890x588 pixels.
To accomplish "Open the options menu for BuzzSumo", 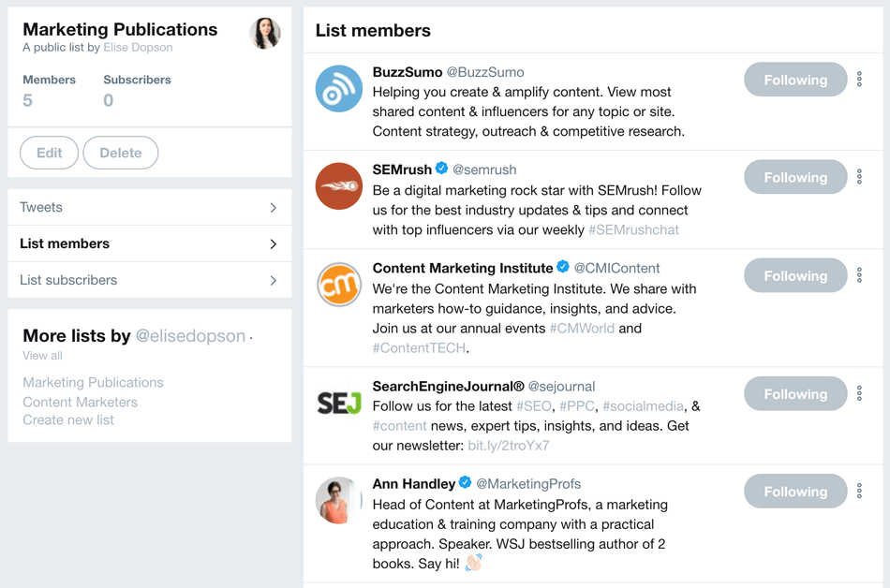I will [859, 80].
